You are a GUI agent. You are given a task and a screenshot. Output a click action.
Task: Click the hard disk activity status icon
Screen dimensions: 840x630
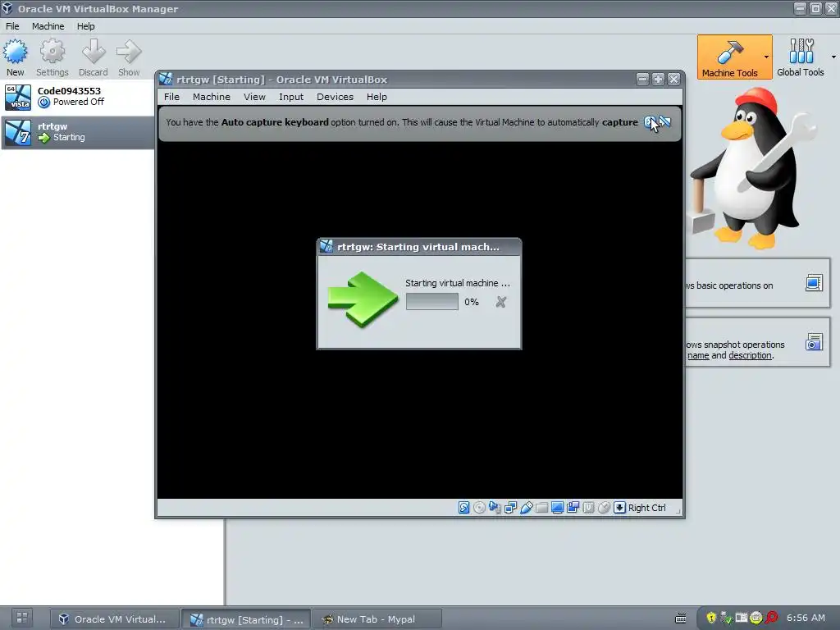point(464,507)
